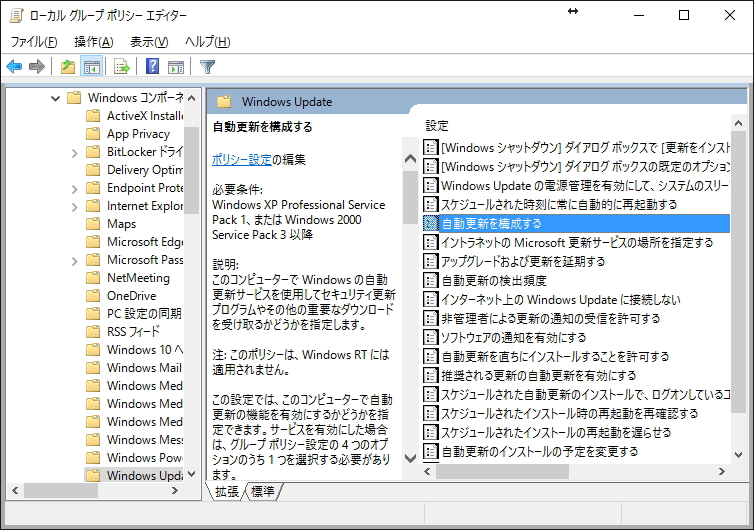Click the ポリシー設定 edit link
Image resolution: width=754 pixels, height=530 pixels.
tap(242, 160)
